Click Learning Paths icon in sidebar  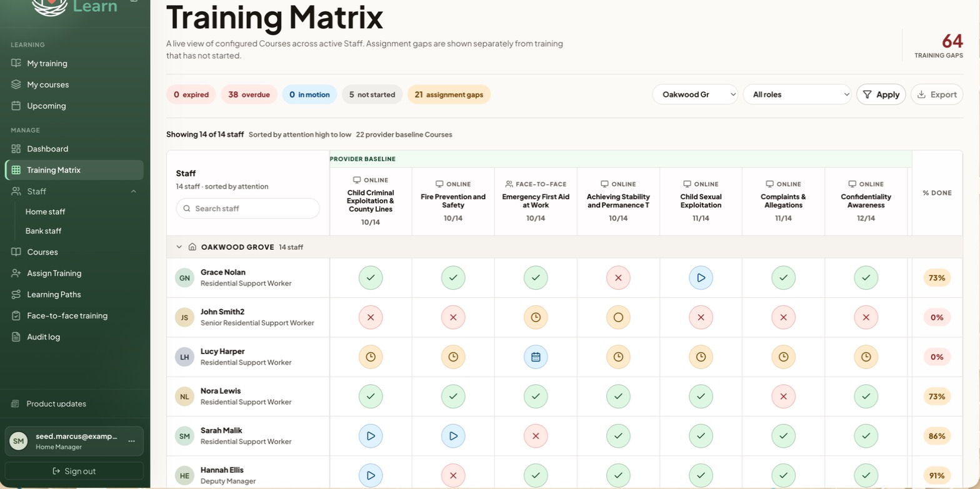[x=16, y=294]
